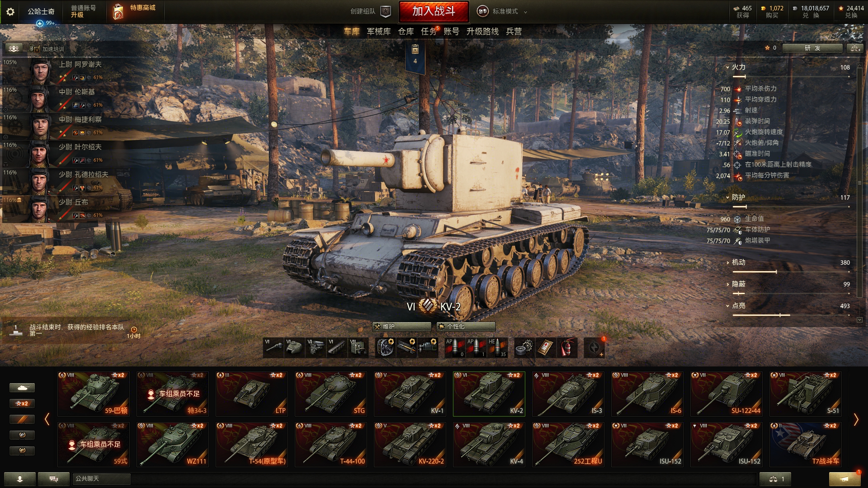Open the 特惠商城 store icon
868x488 pixels.
tap(118, 12)
